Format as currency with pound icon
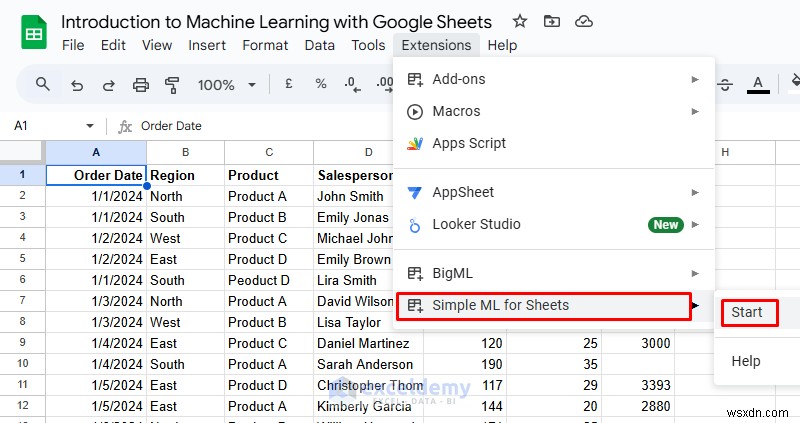This screenshot has height=423, width=800. pos(289,84)
